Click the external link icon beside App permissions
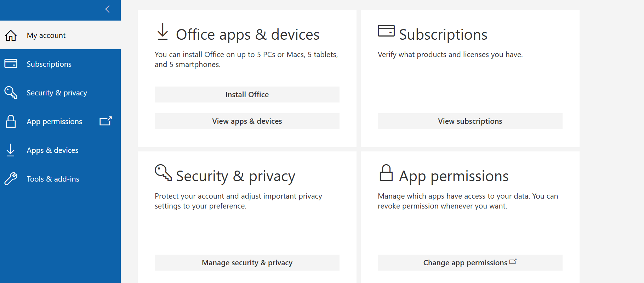Viewport: 644px width, 283px height. (106, 121)
